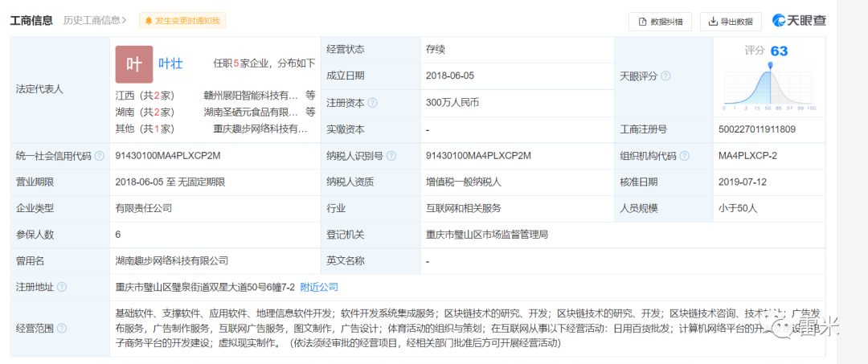Click 赣州展阳智能科技 company entry
The width and height of the screenshot is (868, 364).
[x=252, y=95]
